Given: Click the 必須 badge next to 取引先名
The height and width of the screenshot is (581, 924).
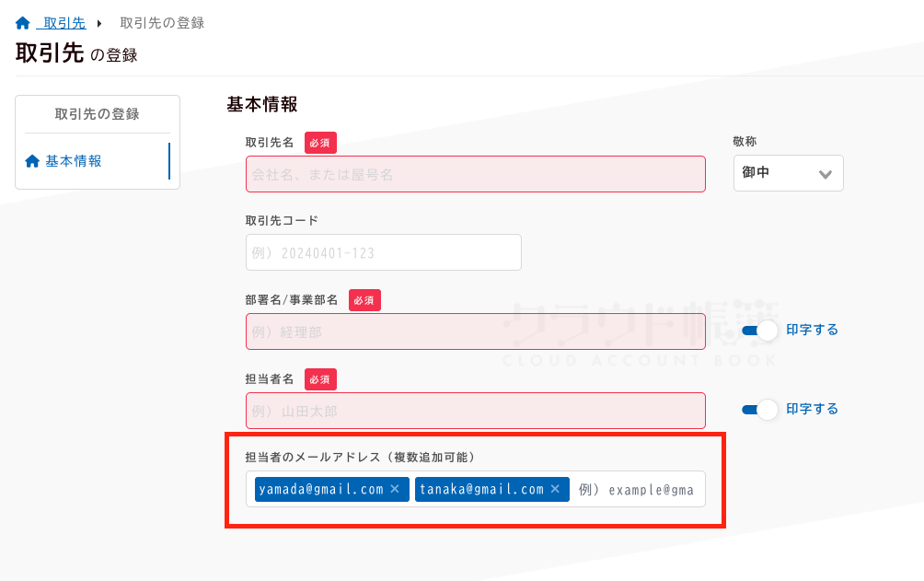Looking at the screenshot, I should (x=320, y=143).
